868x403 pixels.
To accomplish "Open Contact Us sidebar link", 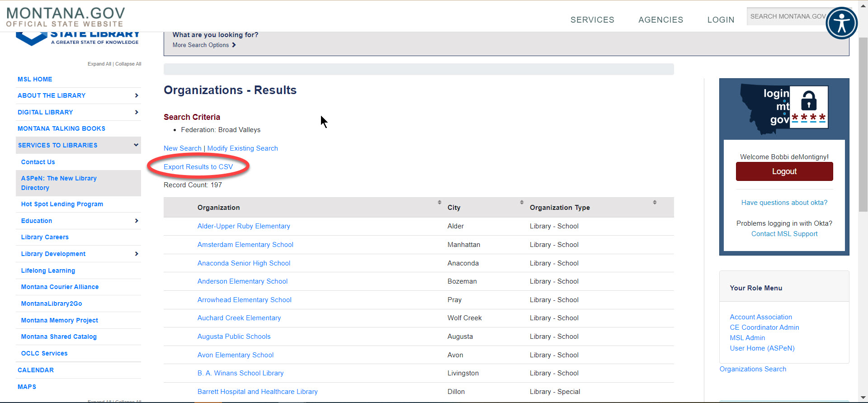I will 38,162.
